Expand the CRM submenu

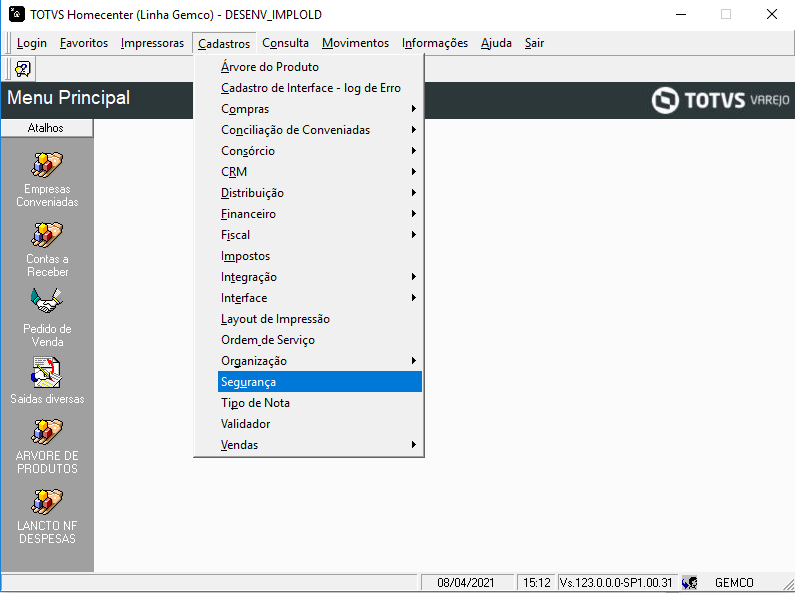click(x=320, y=172)
